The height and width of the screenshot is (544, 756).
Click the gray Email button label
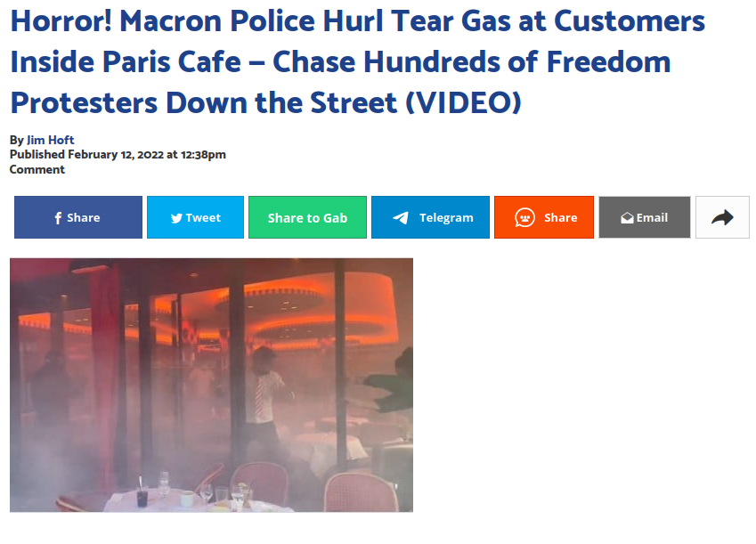[x=652, y=218]
